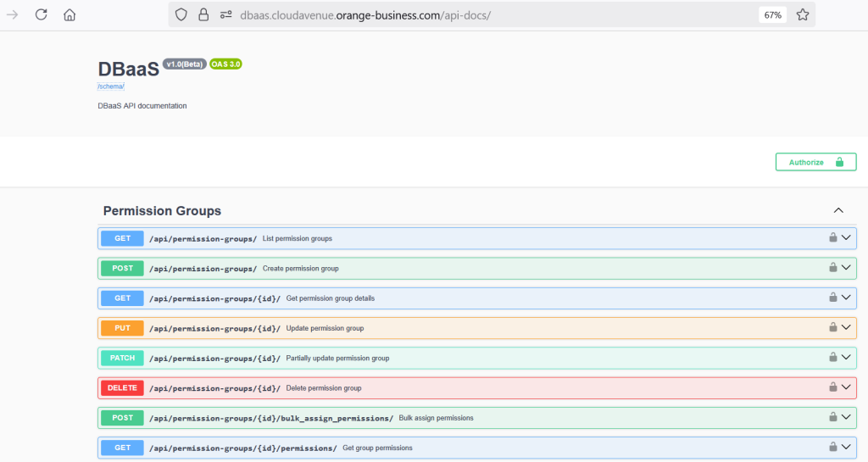Click the tracking protection shield icon

point(181,14)
